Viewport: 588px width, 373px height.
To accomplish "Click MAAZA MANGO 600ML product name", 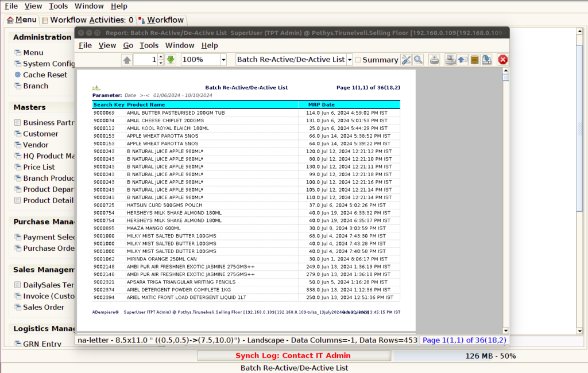I will pos(153,228).
